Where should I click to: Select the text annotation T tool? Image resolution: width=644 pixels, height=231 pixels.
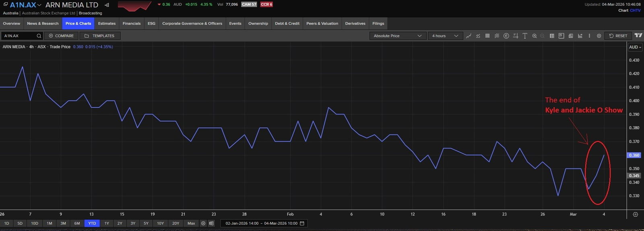coord(525,36)
